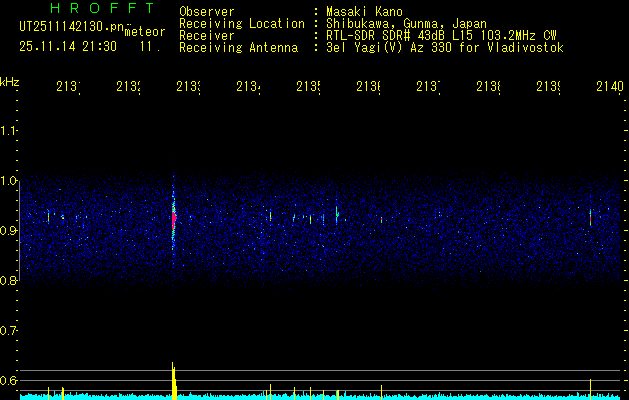Select the UT2511142130 file name text
The height and width of the screenshot is (400, 629).
click(72, 27)
